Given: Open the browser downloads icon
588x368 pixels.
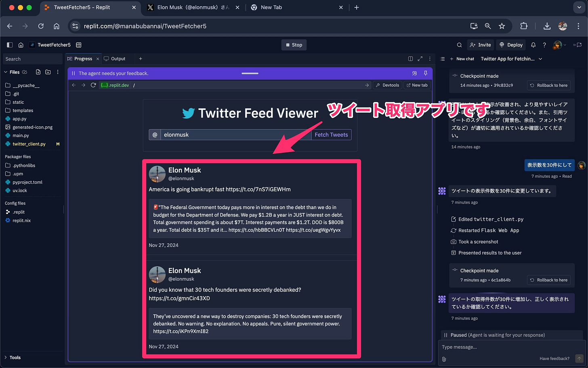Looking at the screenshot, I should coord(547,26).
